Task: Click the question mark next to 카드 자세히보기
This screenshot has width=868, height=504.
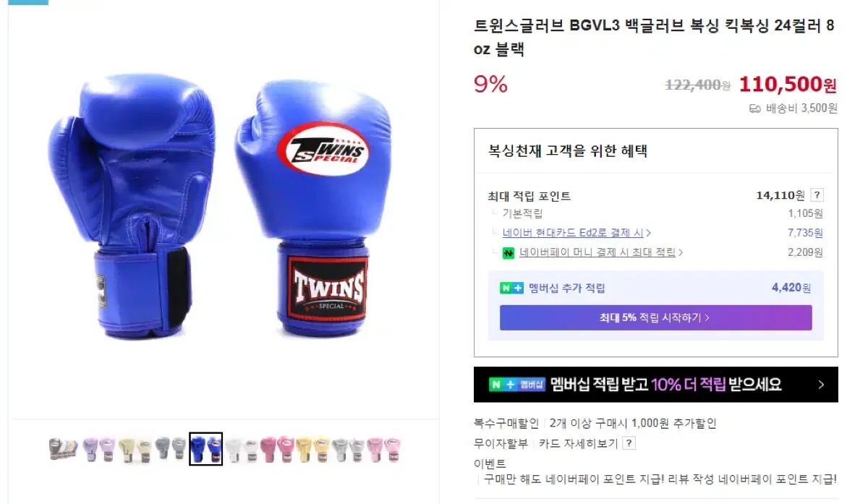Action: (x=629, y=443)
